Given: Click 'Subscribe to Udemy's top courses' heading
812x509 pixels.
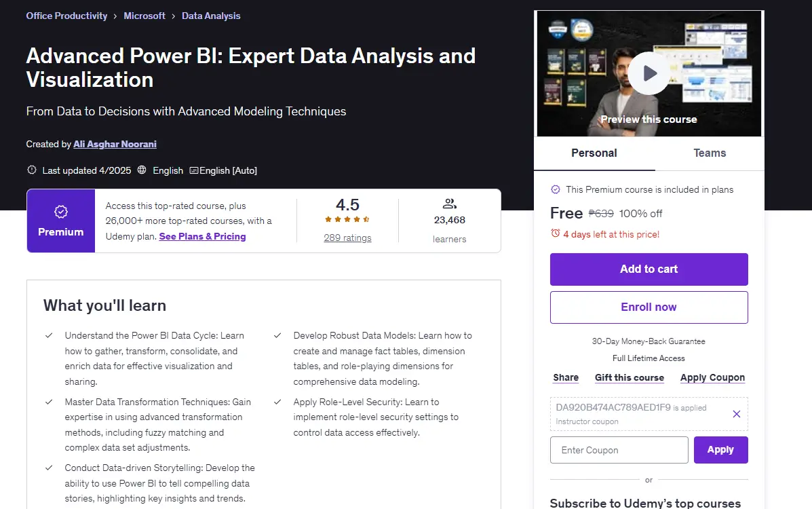Looking at the screenshot, I should 645,504.
